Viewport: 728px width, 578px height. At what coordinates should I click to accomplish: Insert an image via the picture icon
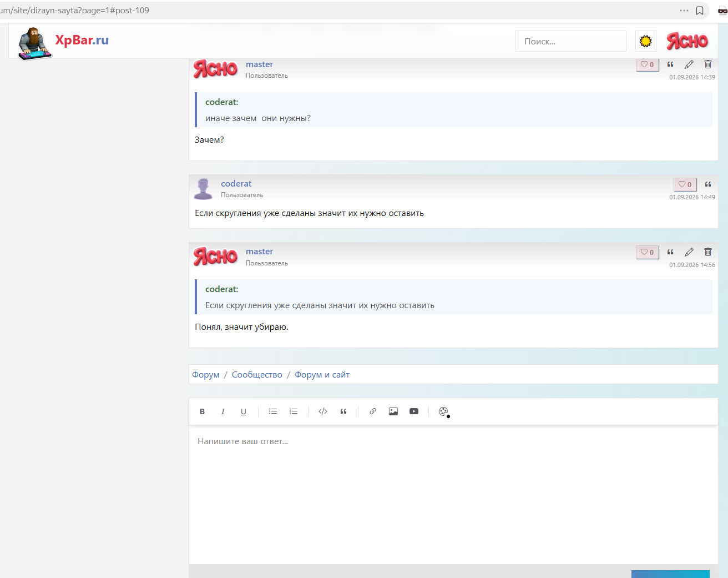[393, 411]
